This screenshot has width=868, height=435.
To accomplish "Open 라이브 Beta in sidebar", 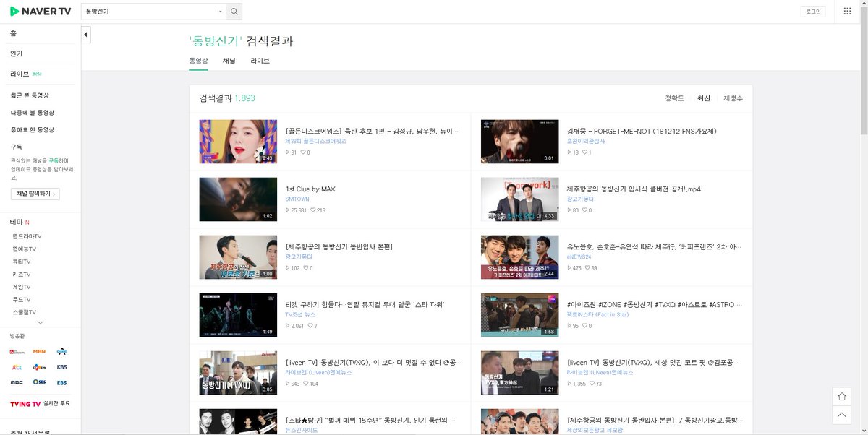I will point(26,74).
